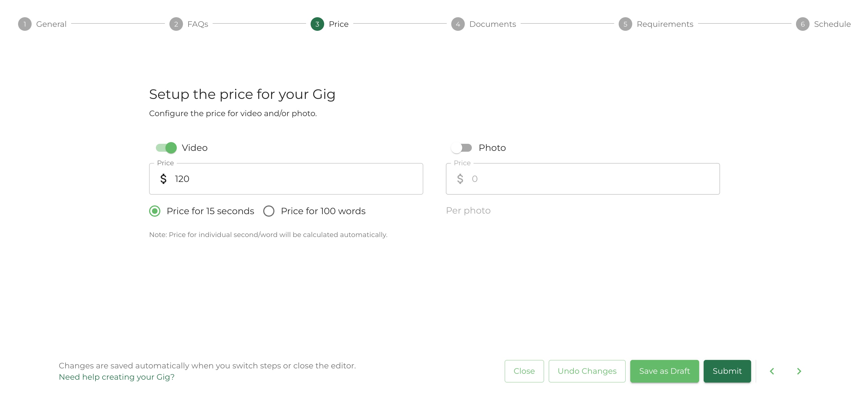Click the Setup the price for your Gig heading

tap(242, 94)
